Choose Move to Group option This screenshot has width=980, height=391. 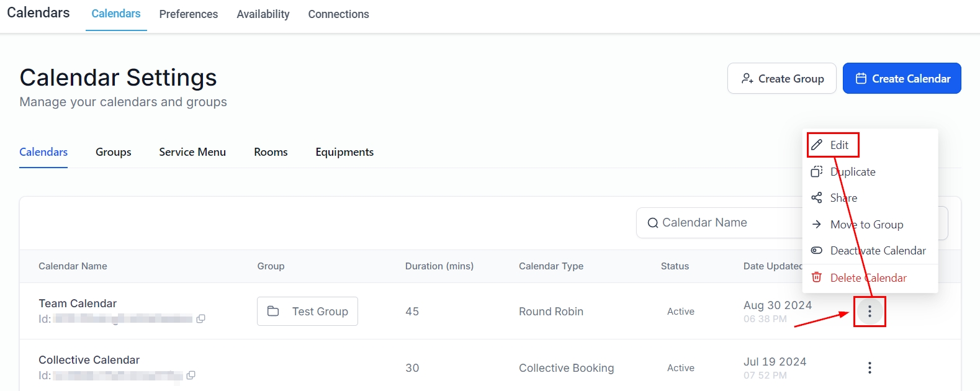(x=866, y=225)
